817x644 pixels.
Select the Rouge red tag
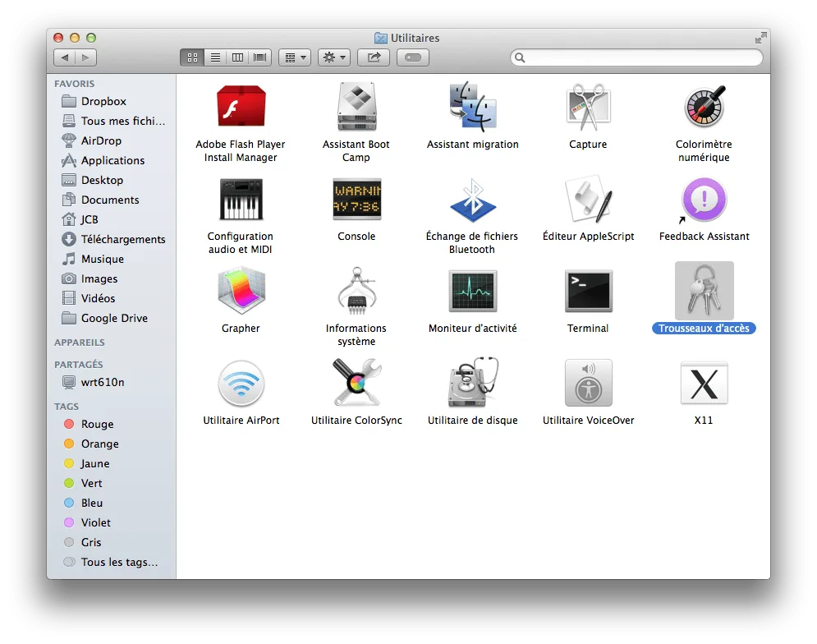[97, 425]
